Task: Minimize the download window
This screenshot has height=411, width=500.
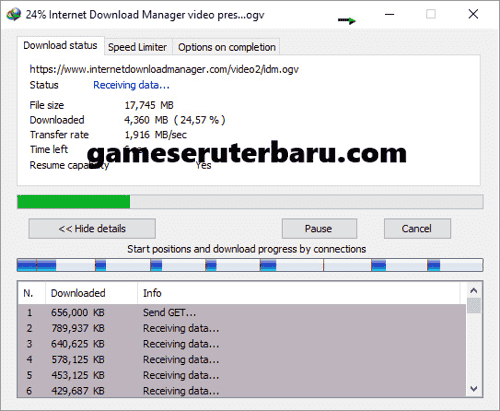Action: [x=389, y=14]
